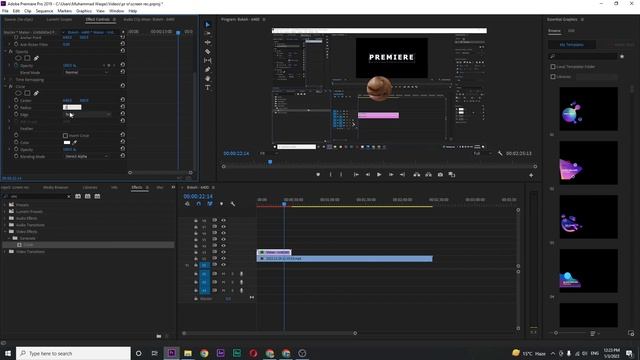Select the Selection tool arrow
Viewport: 640px width, 360px height.
[208, 24]
